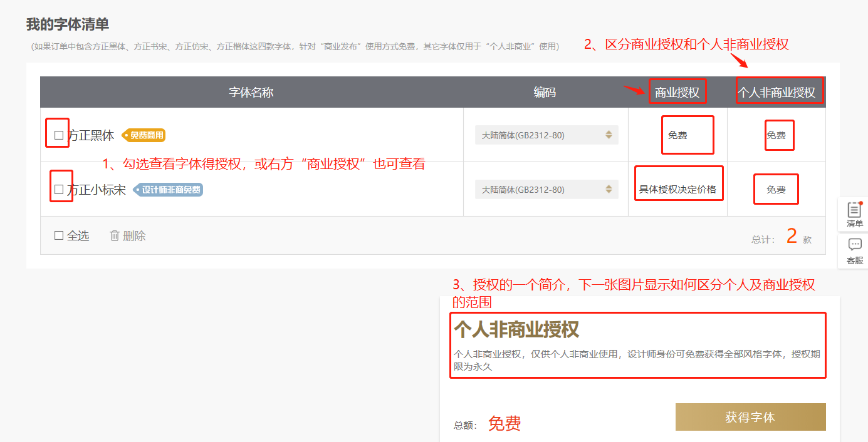
Task: Click the 编码 column header
Action: (x=545, y=93)
